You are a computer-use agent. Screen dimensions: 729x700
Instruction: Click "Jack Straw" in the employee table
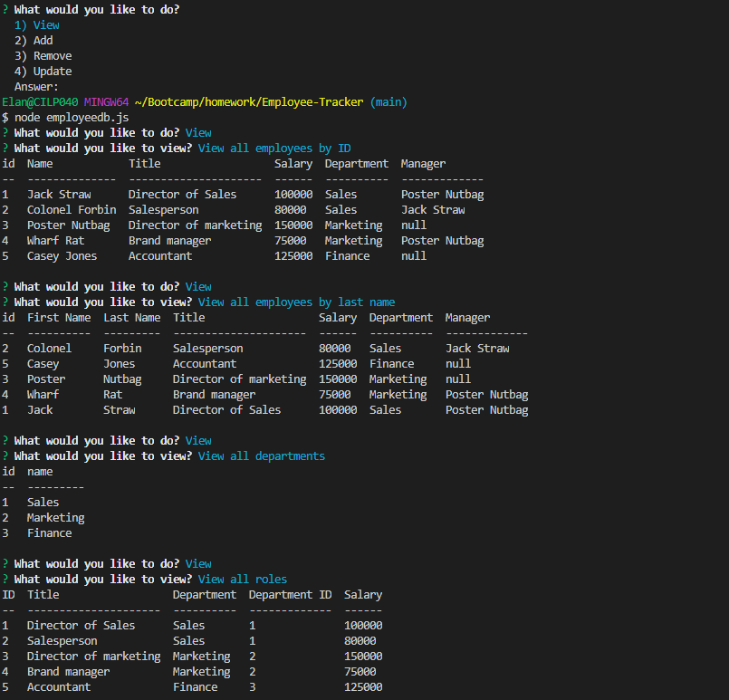coord(59,194)
